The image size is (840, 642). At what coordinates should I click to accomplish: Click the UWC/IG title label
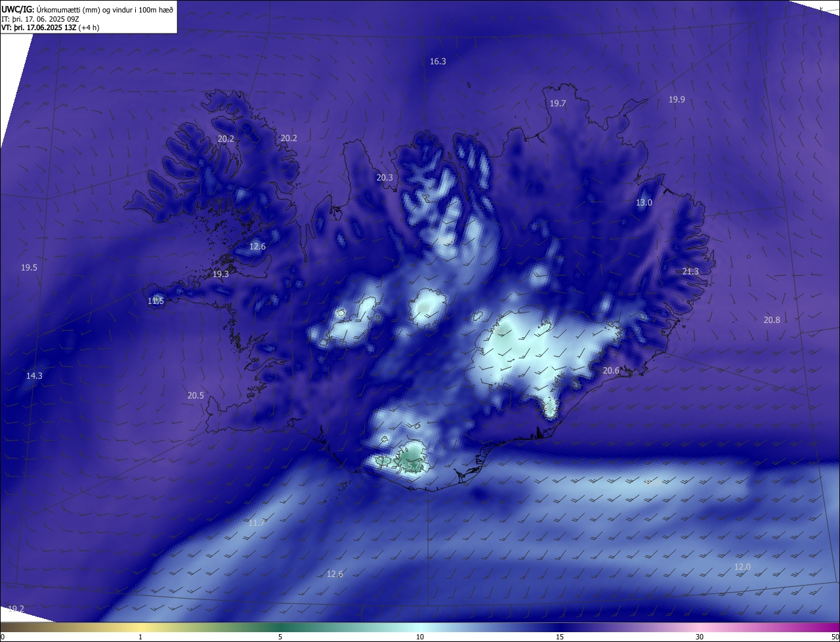tap(18, 9)
